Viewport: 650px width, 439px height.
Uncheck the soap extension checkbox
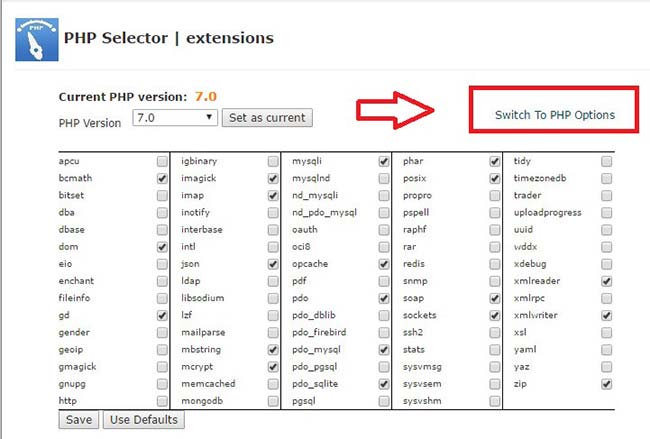pos(495,298)
